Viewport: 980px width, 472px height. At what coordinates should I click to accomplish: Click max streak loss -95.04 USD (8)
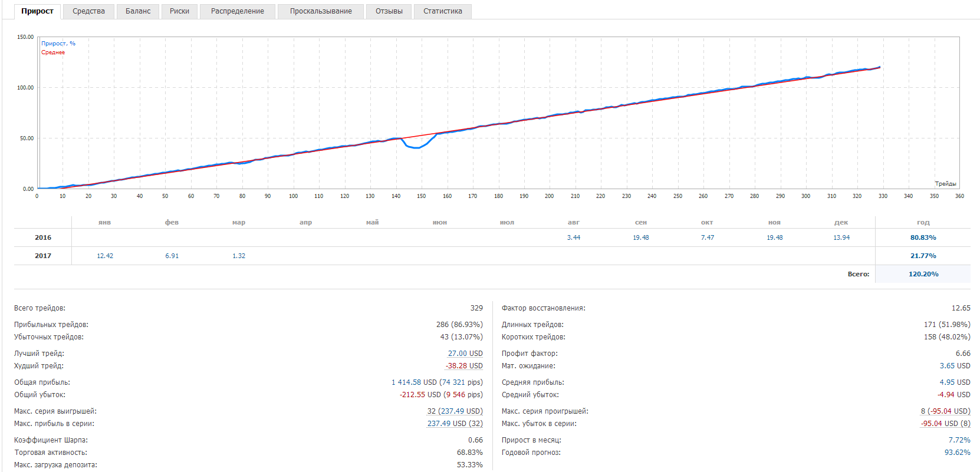(x=945, y=424)
